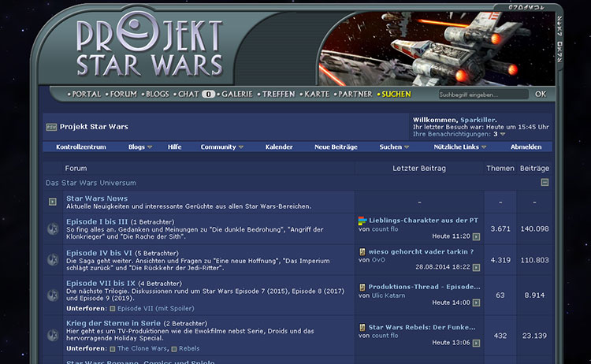591x364 pixels.
Task: Open the GALERIE tab in top navigation
Action: pyautogui.click(x=236, y=94)
